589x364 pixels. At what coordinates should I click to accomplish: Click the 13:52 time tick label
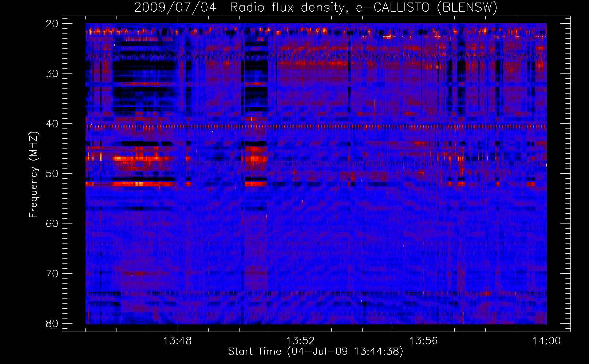(x=300, y=341)
